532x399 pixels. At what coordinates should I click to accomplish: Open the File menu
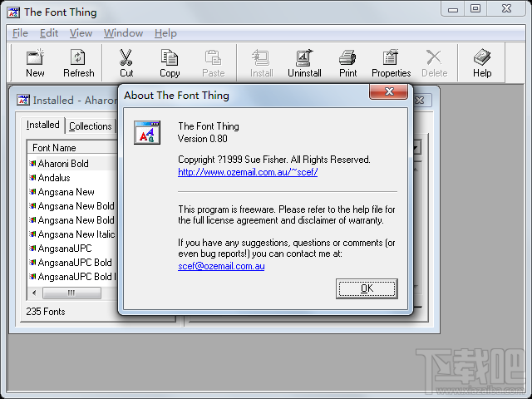click(20, 33)
